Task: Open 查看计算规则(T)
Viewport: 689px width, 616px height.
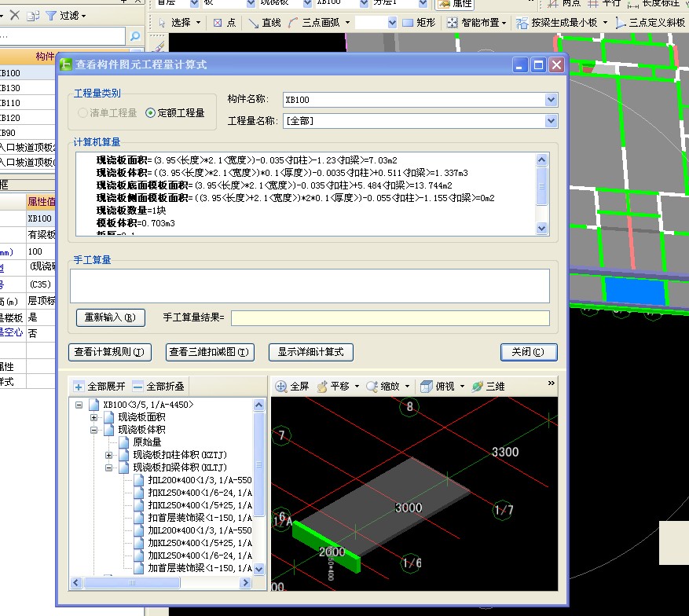Action: click(x=110, y=352)
